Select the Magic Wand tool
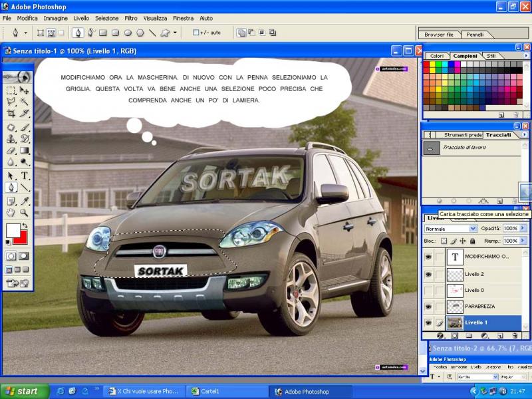The image size is (532, 399). 24,101
